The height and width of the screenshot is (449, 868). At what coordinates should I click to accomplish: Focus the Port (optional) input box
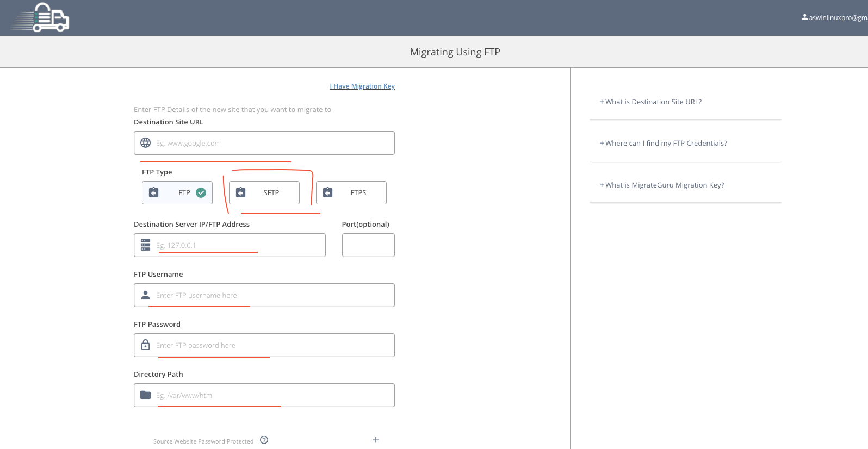368,245
